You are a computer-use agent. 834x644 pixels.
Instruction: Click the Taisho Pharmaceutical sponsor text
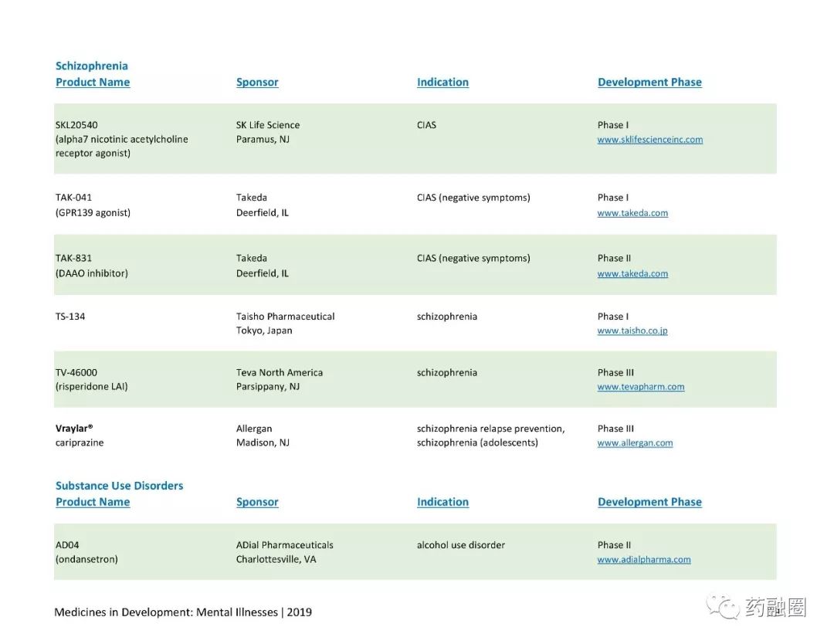pyautogui.click(x=286, y=317)
